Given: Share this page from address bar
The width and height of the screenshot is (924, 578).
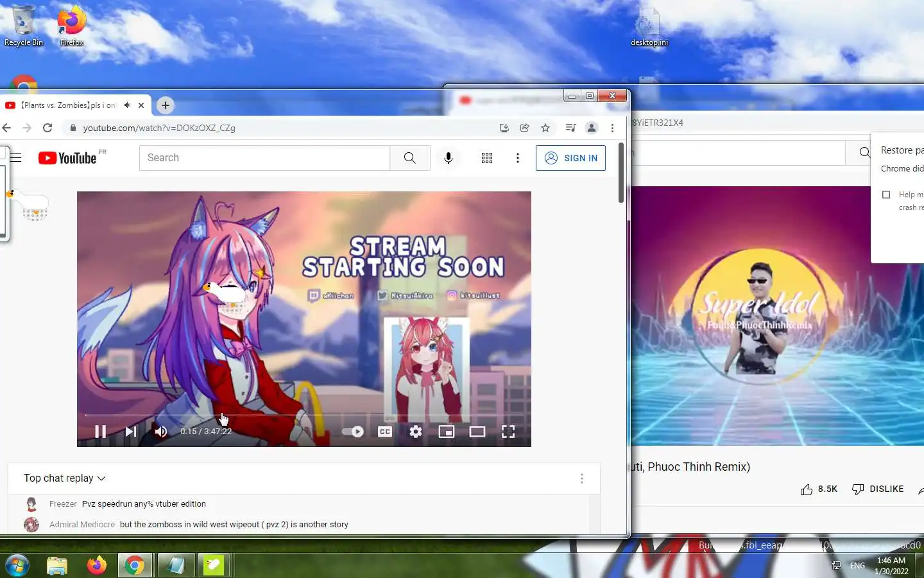Looking at the screenshot, I should 525,128.
